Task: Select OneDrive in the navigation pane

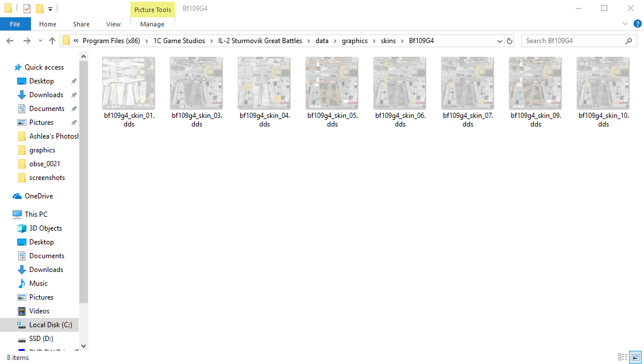Action: 38,196
